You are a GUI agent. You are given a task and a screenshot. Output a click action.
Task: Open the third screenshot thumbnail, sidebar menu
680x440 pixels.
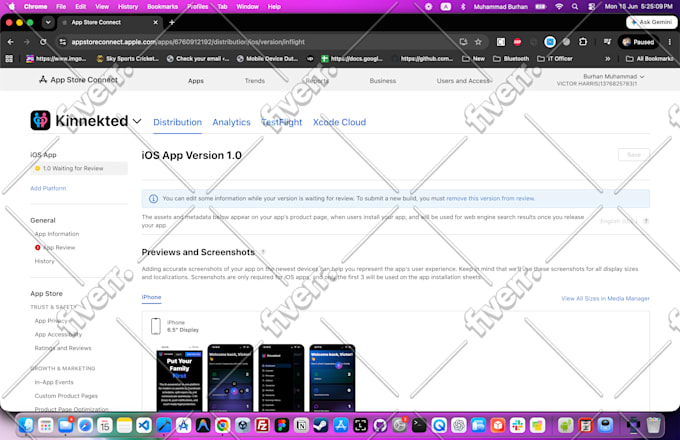281,378
